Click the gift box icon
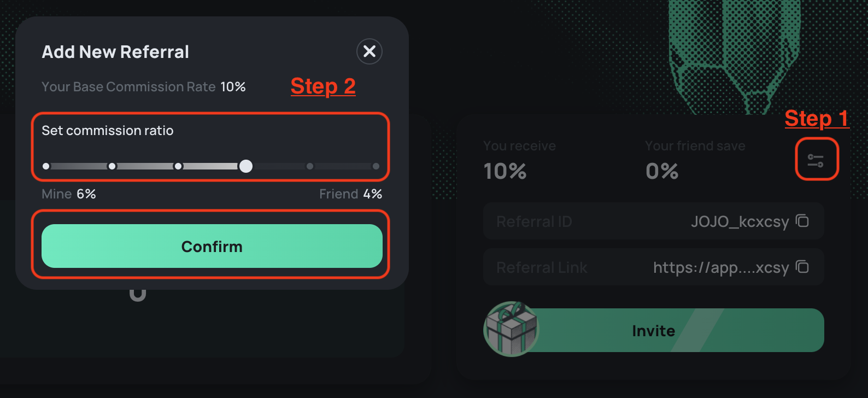 [512, 329]
